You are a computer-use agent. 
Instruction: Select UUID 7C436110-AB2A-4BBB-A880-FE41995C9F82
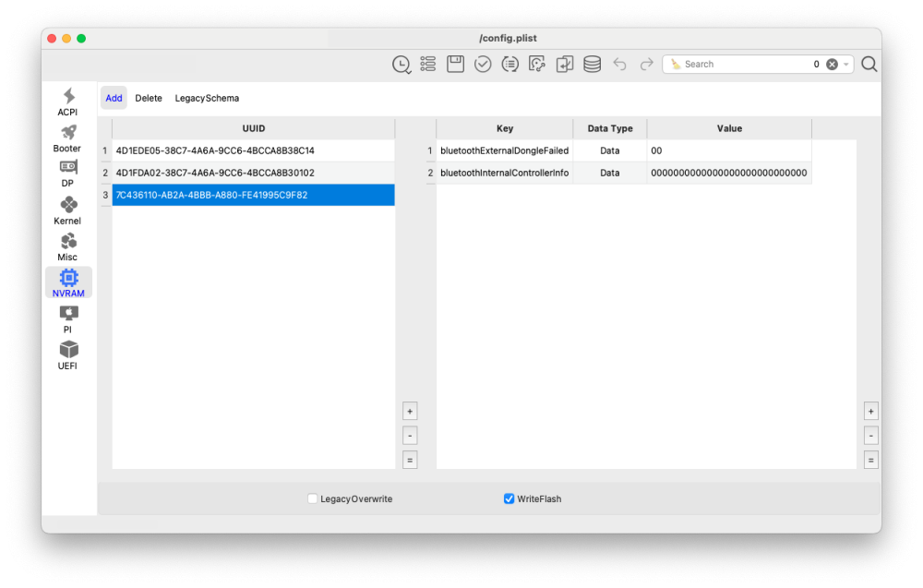tap(253, 195)
